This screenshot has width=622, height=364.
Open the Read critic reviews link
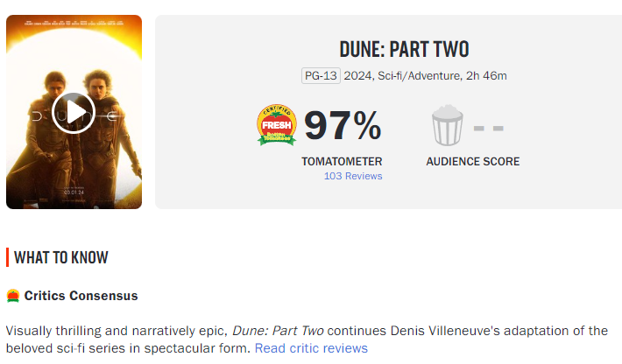[x=311, y=348]
